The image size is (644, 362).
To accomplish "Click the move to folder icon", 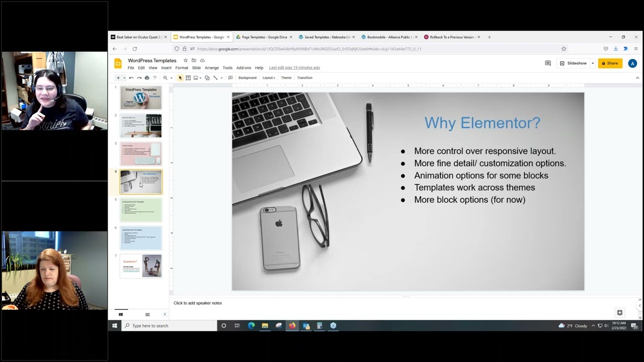I will click(194, 60).
